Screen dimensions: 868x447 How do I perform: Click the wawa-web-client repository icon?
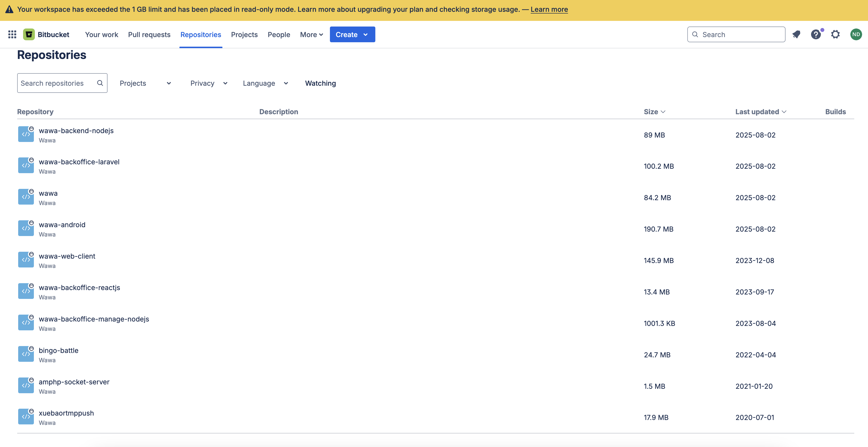point(26,260)
